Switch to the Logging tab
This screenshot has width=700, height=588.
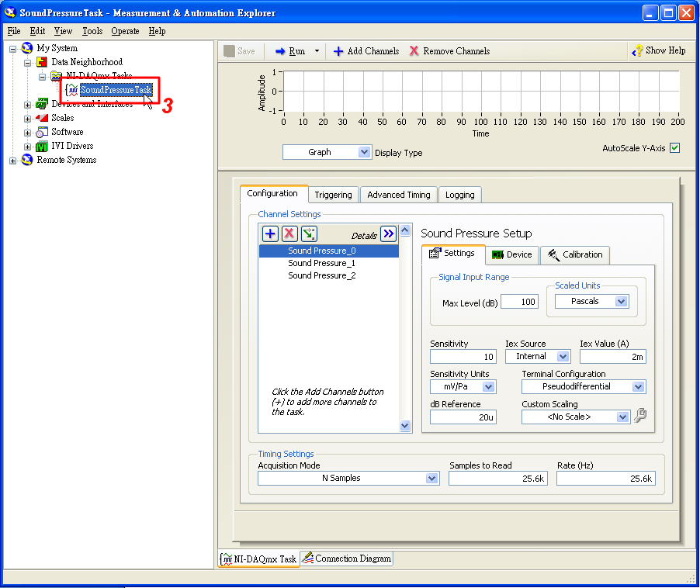(x=460, y=195)
